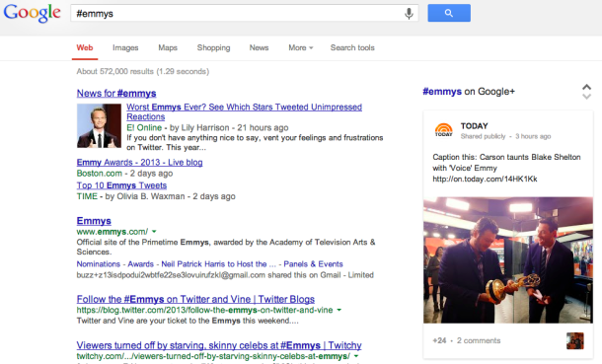Open the Shopping tab
602x364 pixels.
coord(213,47)
